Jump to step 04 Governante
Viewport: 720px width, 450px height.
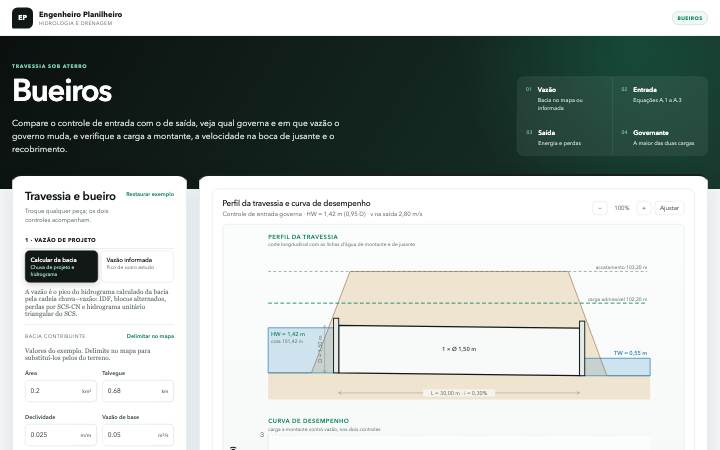(x=660, y=138)
